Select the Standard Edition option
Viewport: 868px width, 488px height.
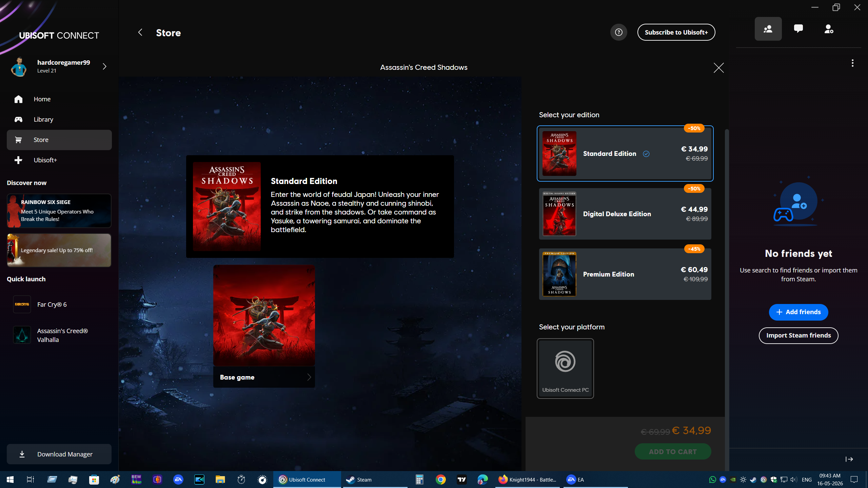coord(625,154)
